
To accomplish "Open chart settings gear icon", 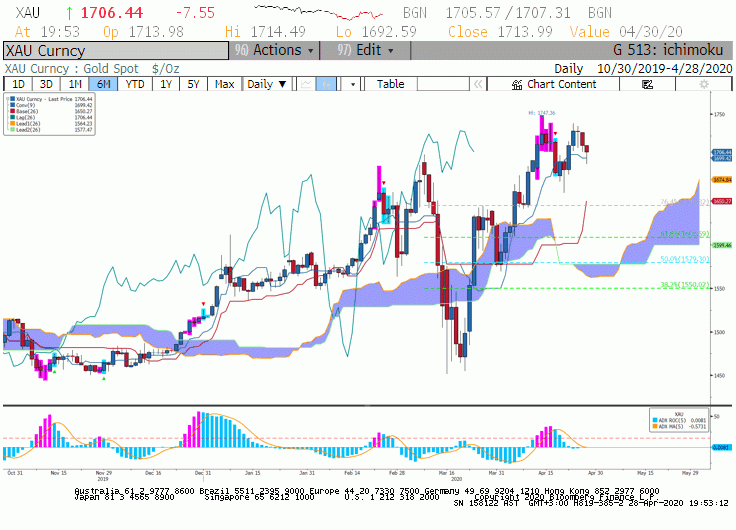I will [704, 84].
